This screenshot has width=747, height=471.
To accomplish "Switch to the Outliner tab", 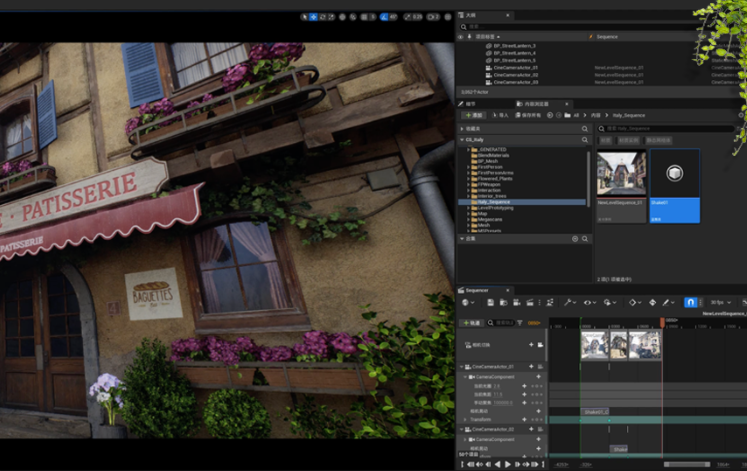I will (x=471, y=15).
